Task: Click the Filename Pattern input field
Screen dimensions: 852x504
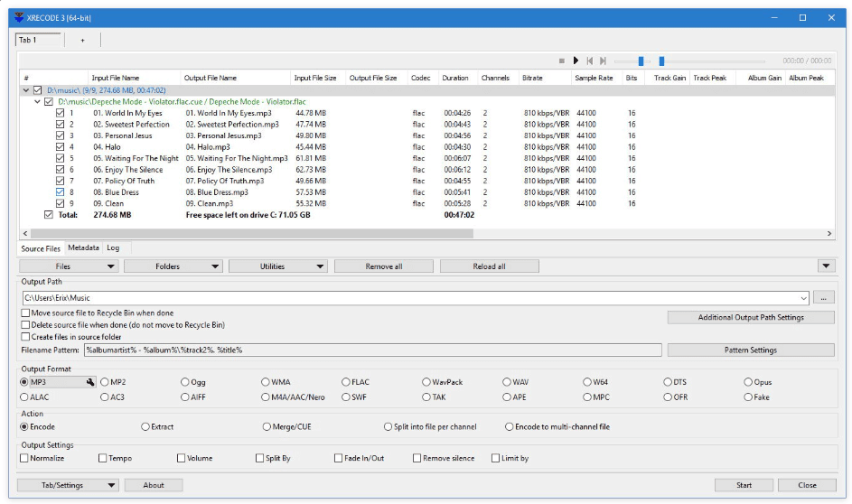Action: [x=373, y=350]
